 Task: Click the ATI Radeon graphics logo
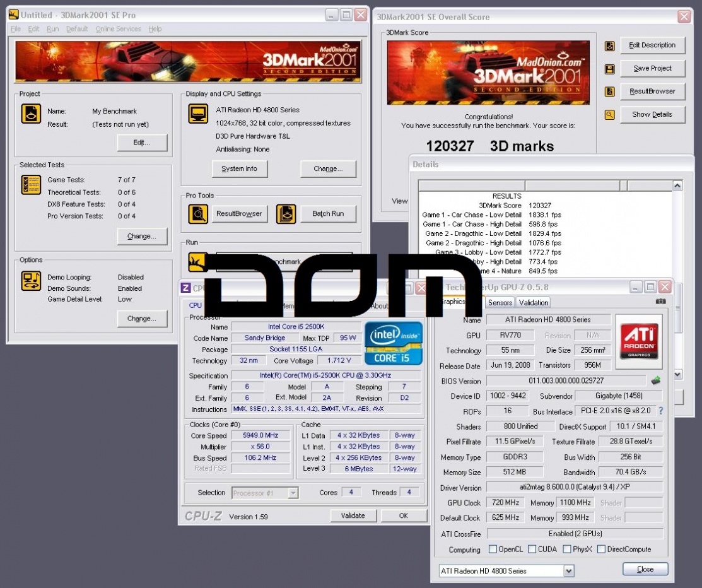pyautogui.click(x=639, y=341)
